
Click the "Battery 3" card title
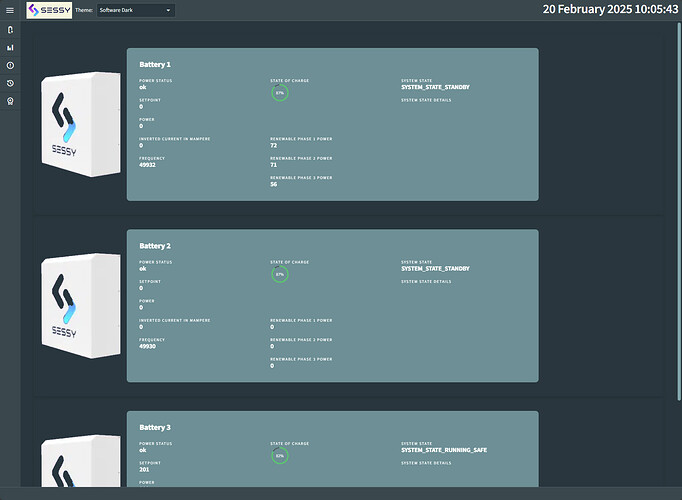(x=155, y=427)
